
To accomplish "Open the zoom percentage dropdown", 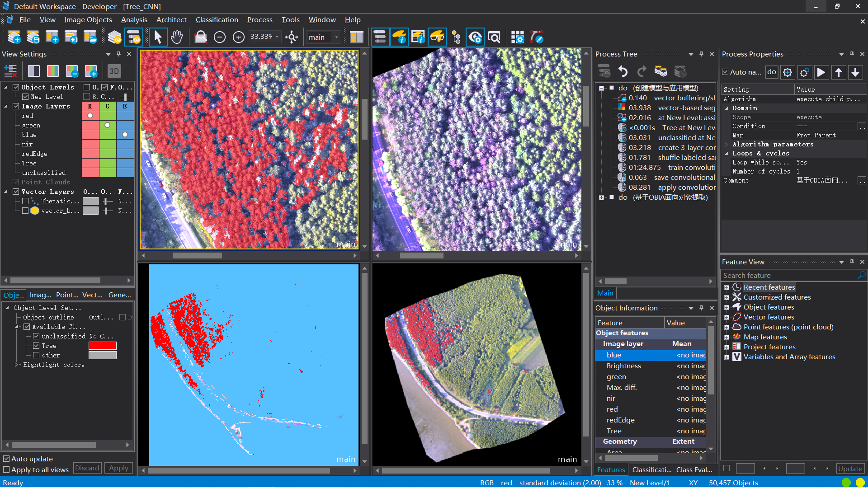I will click(x=277, y=37).
